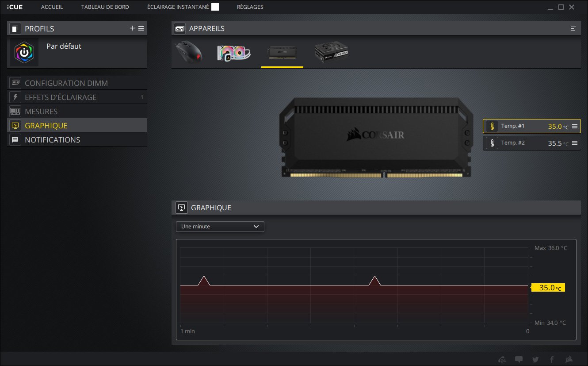Select the Temp. #2 sensor label
This screenshot has height=366, width=588.
(513, 143)
